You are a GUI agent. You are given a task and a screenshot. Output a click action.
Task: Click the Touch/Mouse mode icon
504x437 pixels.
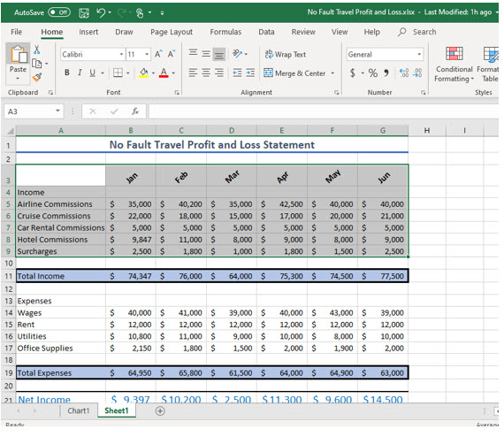(140, 13)
